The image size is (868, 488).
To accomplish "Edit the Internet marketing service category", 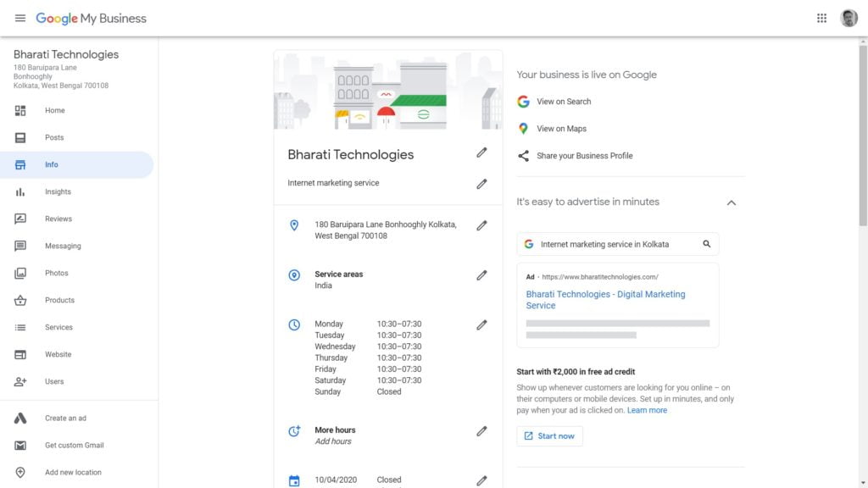I will coord(481,184).
